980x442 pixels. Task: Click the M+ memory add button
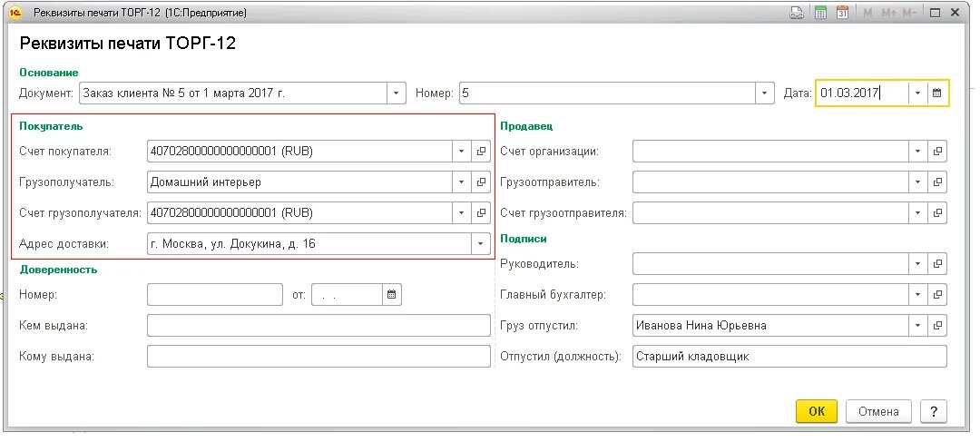tap(888, 13)
